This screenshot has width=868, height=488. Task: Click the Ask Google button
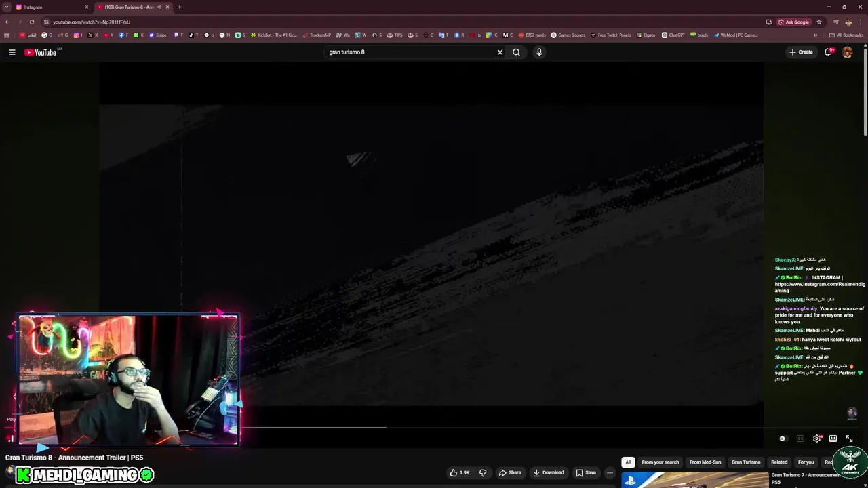(794, 22)
